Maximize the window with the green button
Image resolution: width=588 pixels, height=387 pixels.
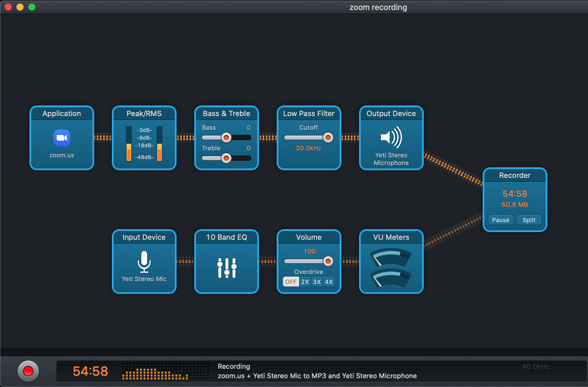point(32,7)
